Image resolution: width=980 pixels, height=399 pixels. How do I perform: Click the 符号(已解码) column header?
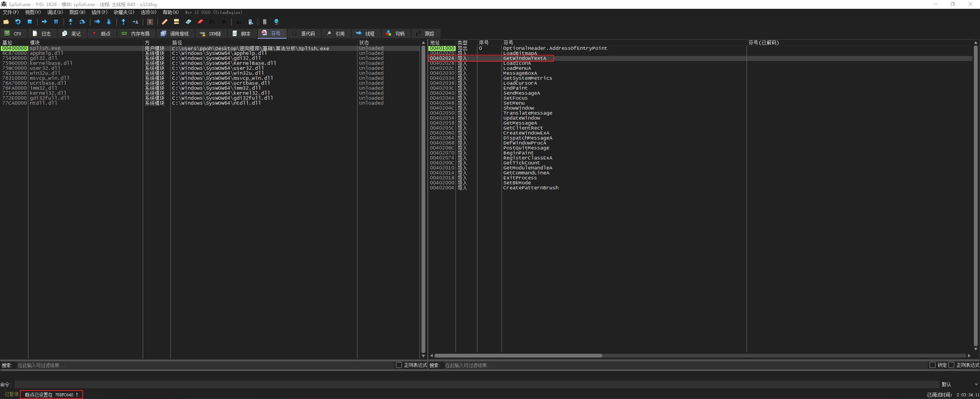coord(860,43)
